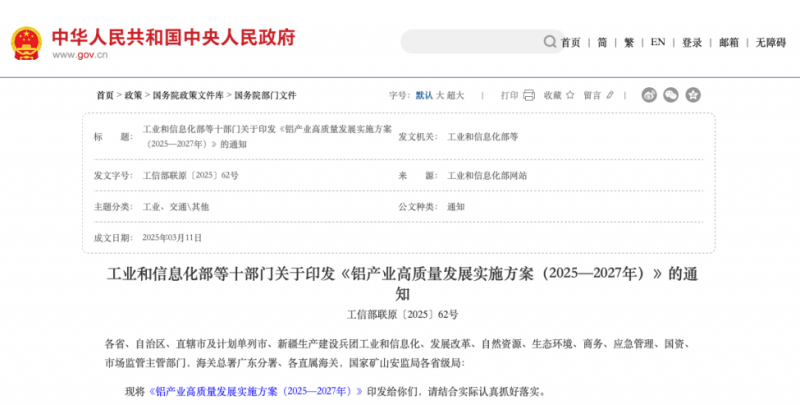Share via the WeChat icon
Screen dimensions: 800x405
[671, 95]
